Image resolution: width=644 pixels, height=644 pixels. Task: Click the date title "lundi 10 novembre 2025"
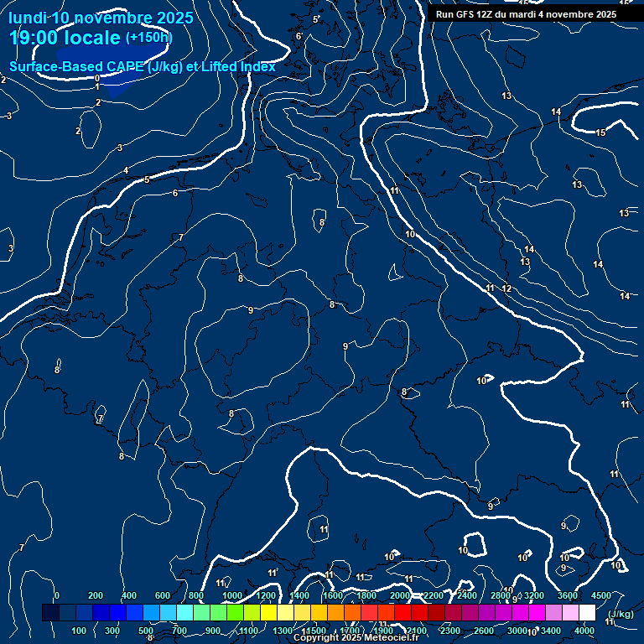coord(101,18)
